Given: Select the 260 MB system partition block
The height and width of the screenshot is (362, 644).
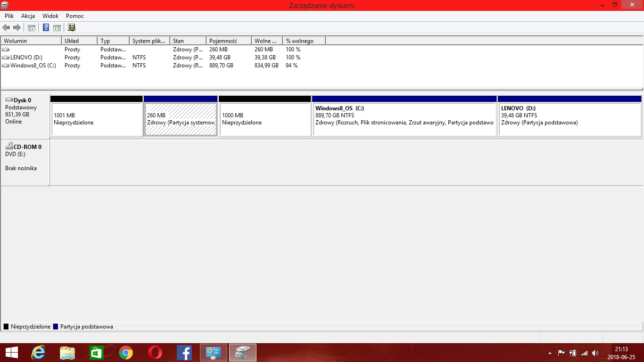Looking at the screenshot, I should tap(181, 119).
